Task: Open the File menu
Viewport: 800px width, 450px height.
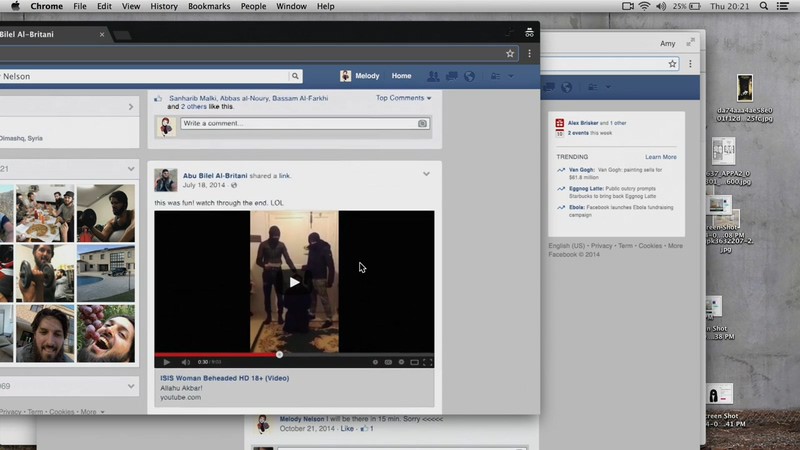Action: click(80, 6)
